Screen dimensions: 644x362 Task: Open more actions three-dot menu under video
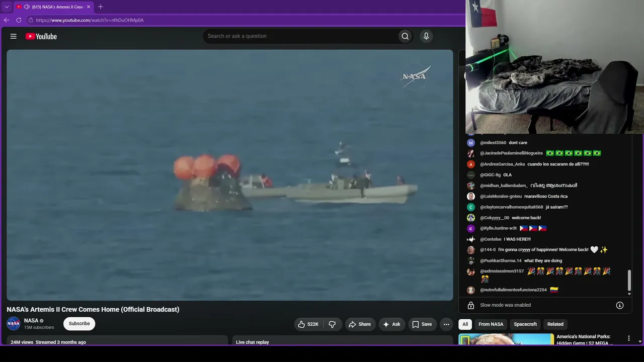click(x=446, y=324)
